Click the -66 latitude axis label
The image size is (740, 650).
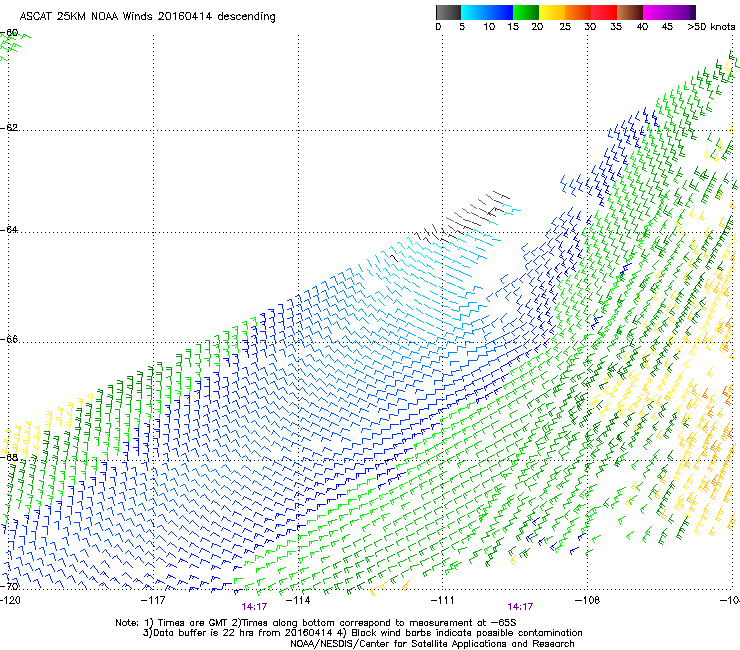click(x=9, y=340)
